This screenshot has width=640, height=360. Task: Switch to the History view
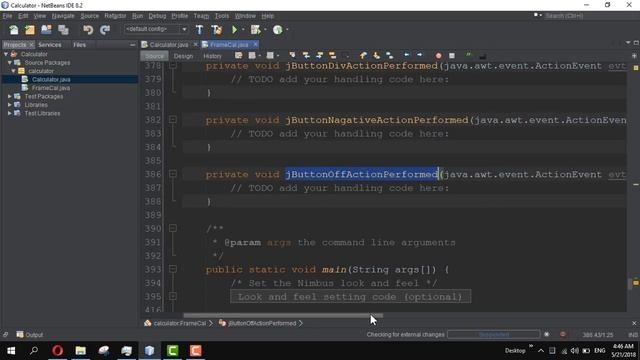[212, 56]
